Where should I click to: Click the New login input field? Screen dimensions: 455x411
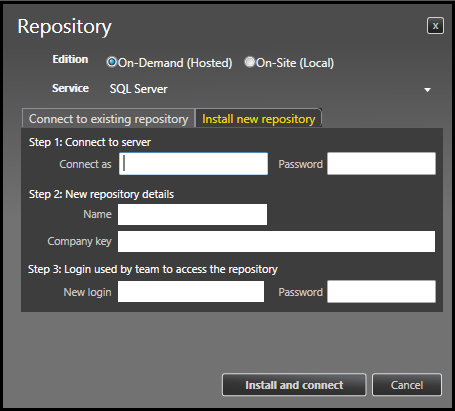191,292
